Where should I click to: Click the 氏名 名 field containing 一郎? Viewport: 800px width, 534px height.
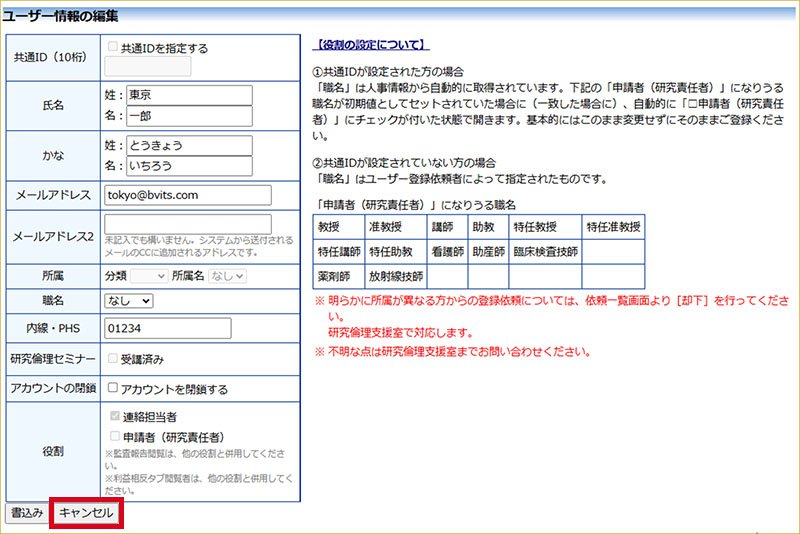(x=189, y=116)
